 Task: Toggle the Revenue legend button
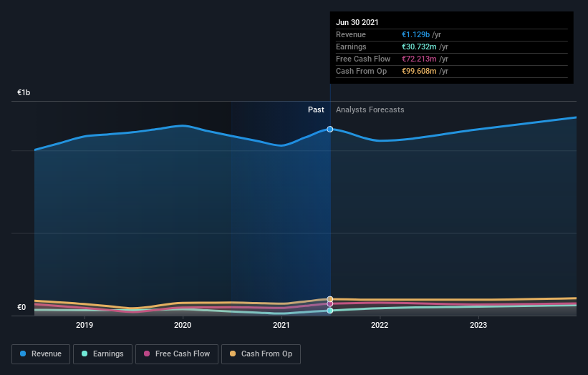(41, 354)
